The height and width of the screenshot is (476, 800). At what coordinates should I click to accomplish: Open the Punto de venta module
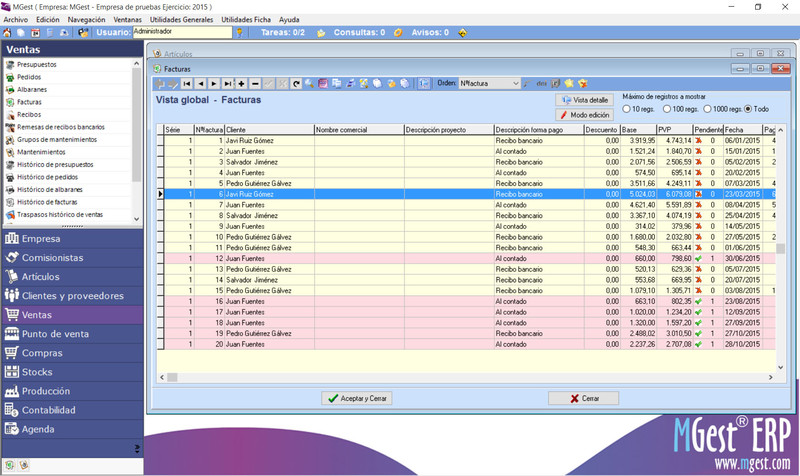tap(72, 334)
